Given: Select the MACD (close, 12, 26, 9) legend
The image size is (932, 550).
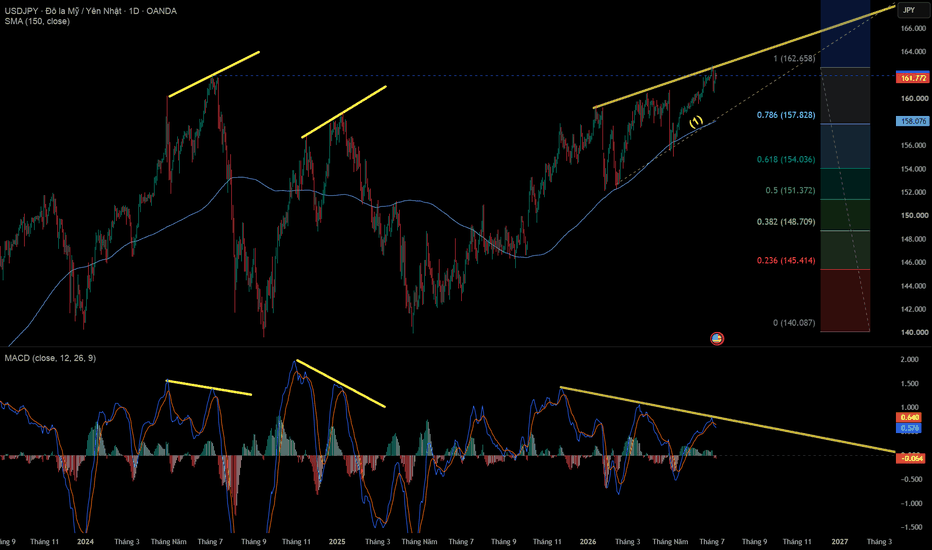Looking at the screenshot, I should [x=50, y=358].
